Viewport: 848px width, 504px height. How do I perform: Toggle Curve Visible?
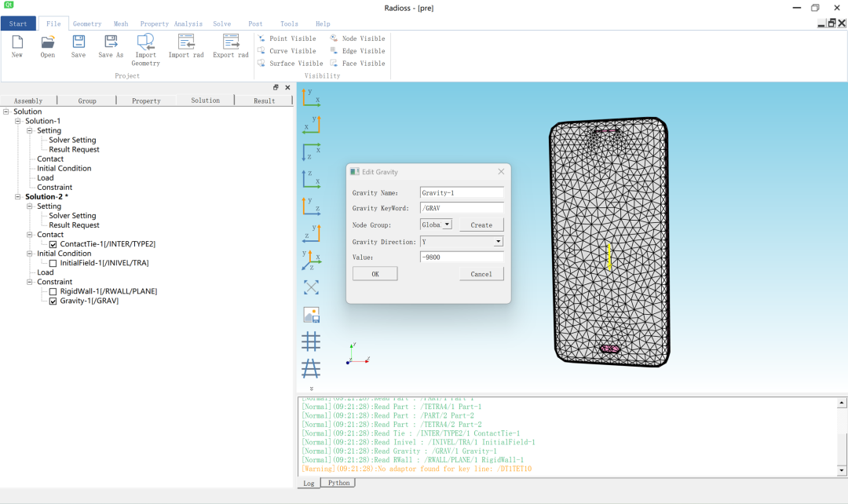click(287, 51)
